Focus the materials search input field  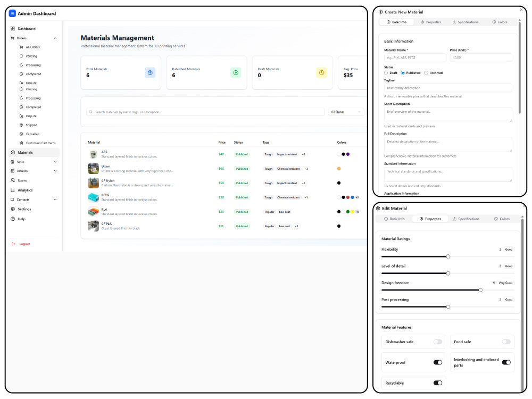205,112
